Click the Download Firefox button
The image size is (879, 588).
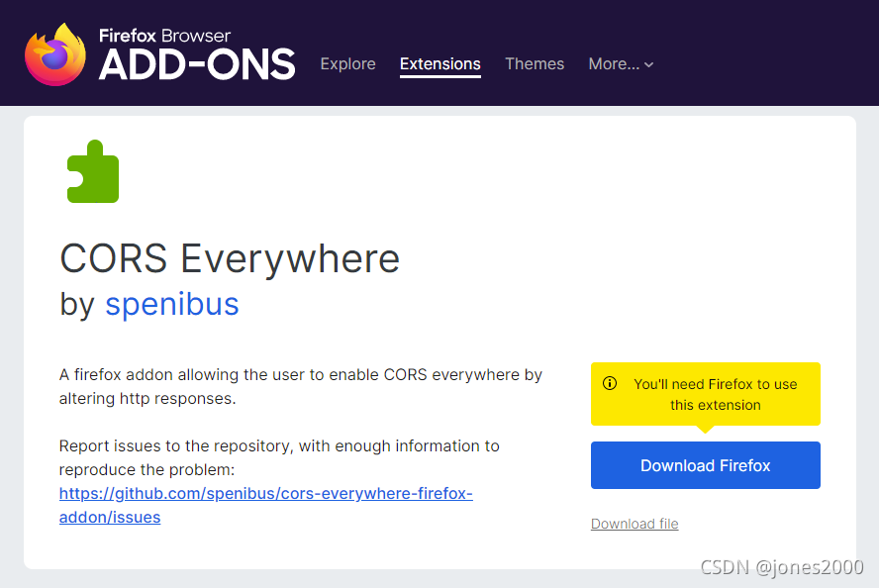[x=705, y=465]
